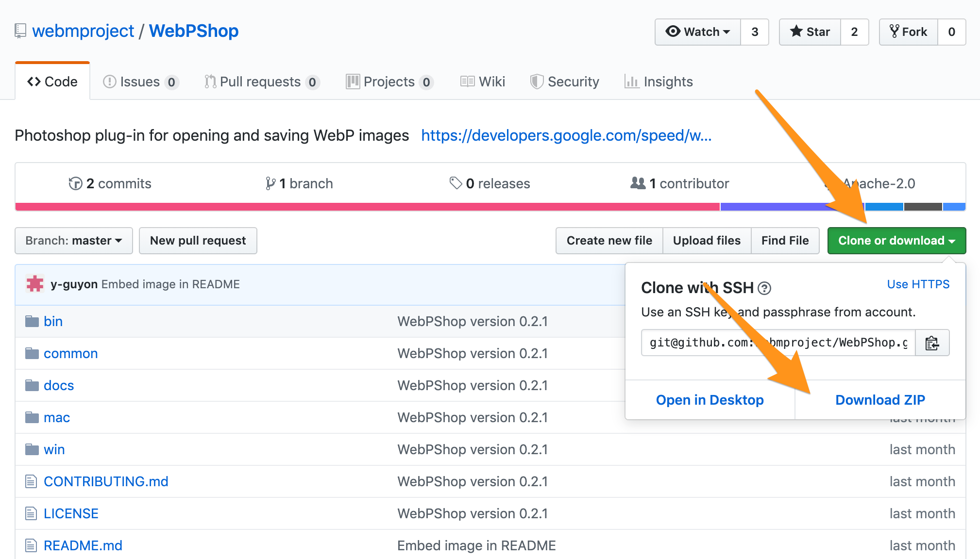Click the y-guyon author name
The image size is (980, 559).
pyautogui.click(x=74, y=284)
